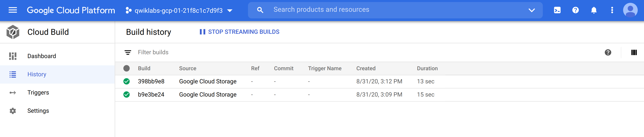
Task: Open the filter help icon
Action: (x=608, y=52)
